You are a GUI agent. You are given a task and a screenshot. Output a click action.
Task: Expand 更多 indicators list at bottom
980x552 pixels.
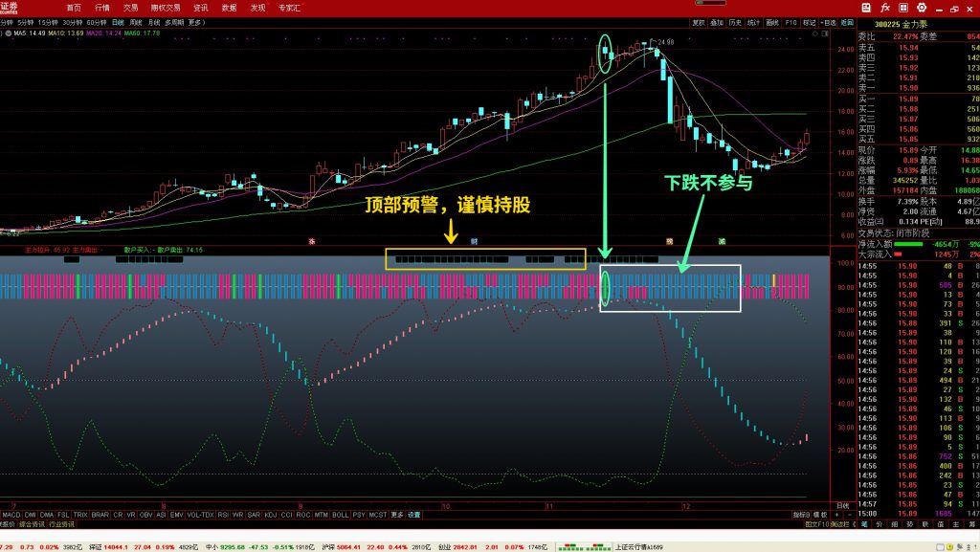397,515
